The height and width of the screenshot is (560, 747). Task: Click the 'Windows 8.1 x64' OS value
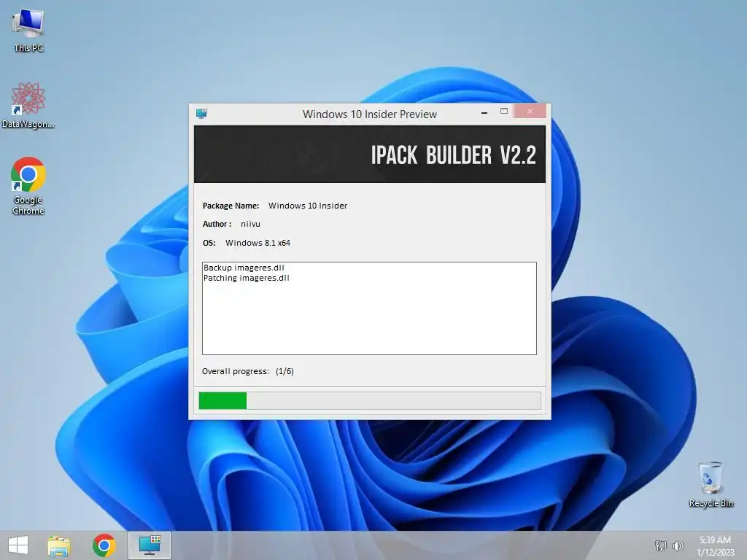(258, 243)
